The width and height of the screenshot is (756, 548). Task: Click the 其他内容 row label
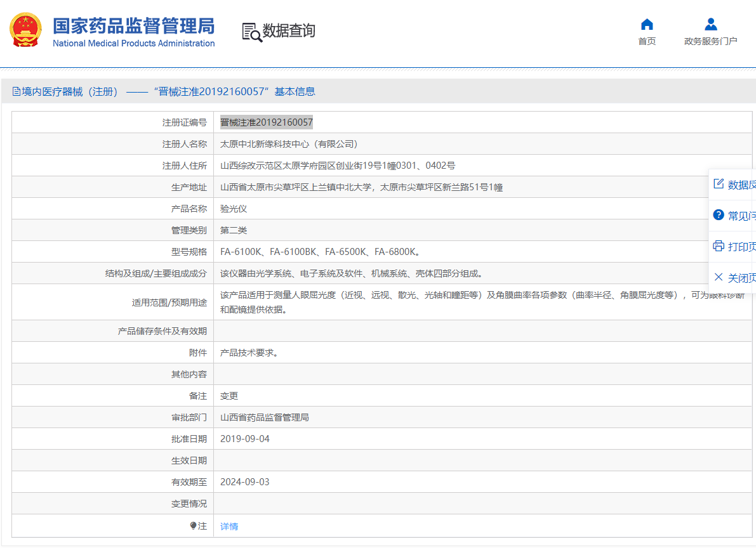[189, 374]
